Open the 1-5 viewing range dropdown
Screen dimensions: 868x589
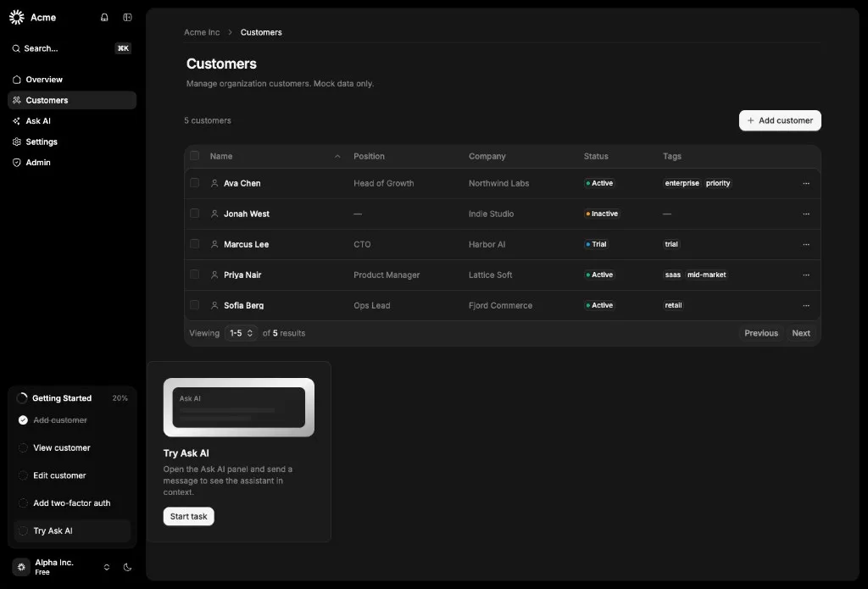tap(241, 333)
